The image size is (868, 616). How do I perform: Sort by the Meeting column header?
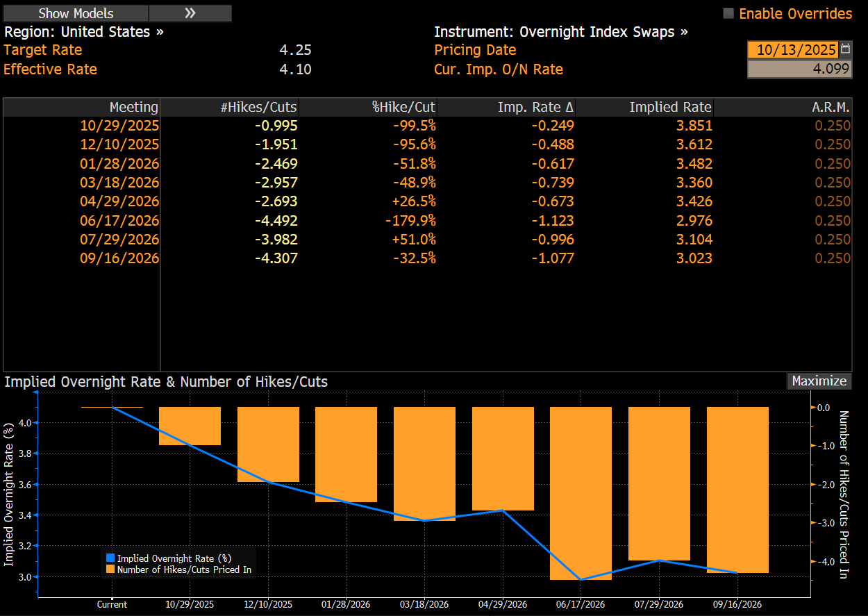tap(133, 107)
